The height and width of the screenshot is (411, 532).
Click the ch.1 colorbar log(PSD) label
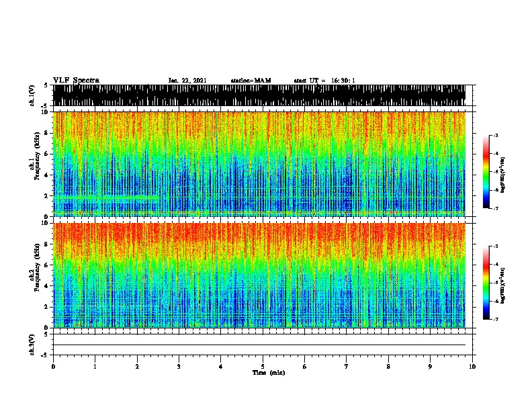pos(503,175)
